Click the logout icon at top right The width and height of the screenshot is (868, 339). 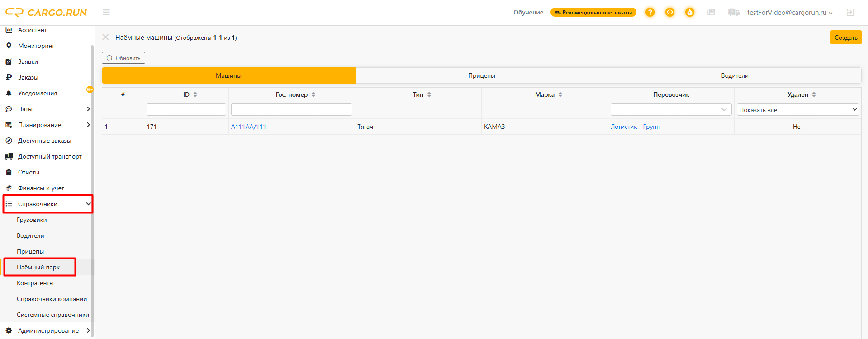tap(850, 12)
